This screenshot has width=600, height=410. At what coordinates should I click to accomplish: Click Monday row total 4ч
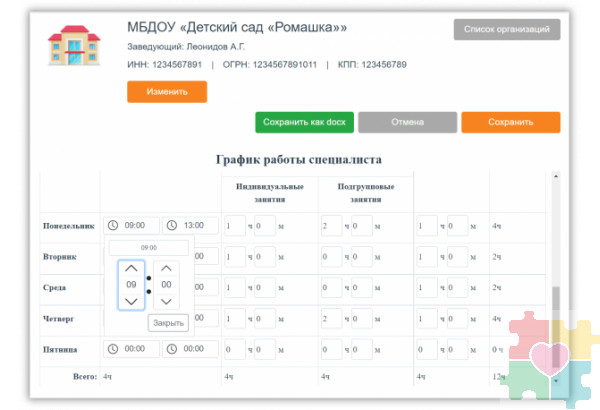tap(497, 226)
